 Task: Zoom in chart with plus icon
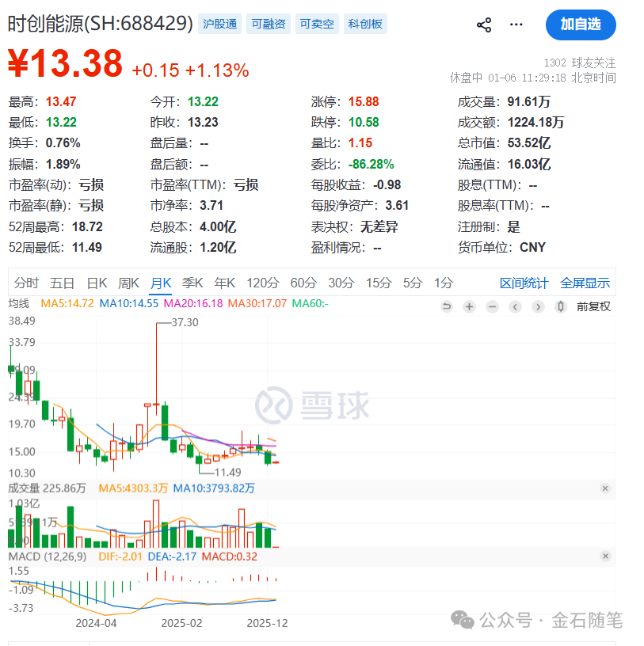pos(469,306)
